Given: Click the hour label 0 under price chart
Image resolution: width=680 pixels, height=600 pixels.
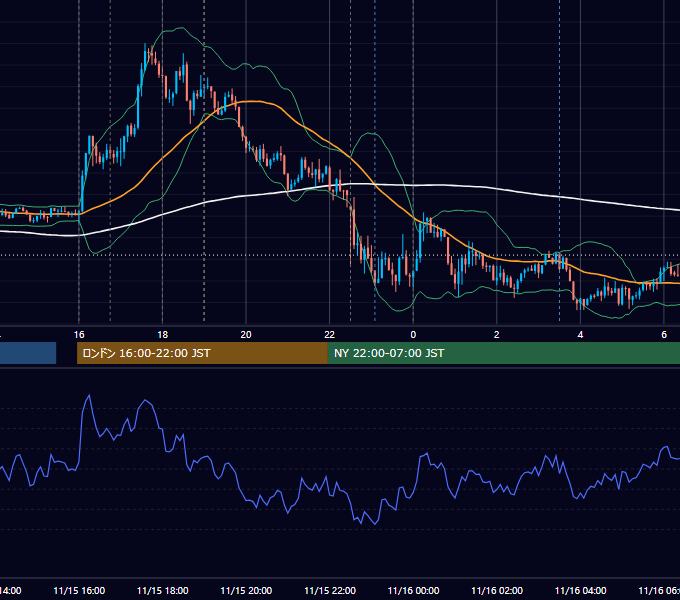Looking at the screenshot, I should pyautogui.click(x=413, y=335).
